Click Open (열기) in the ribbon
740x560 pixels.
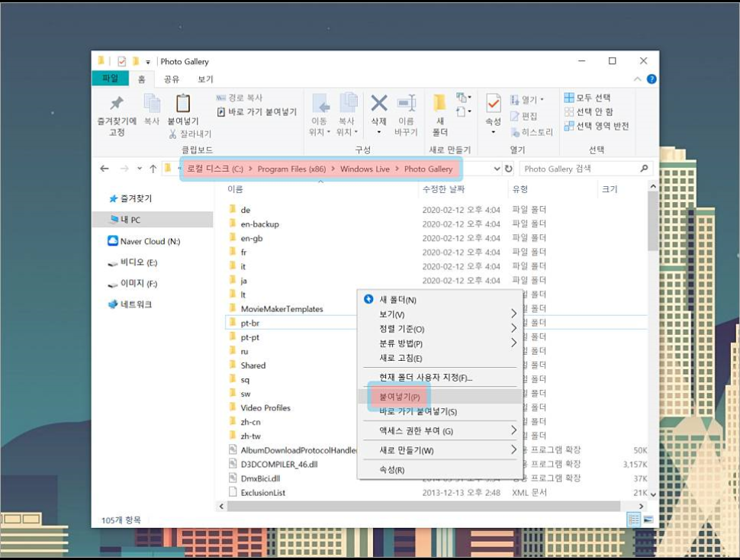point(527,99)
